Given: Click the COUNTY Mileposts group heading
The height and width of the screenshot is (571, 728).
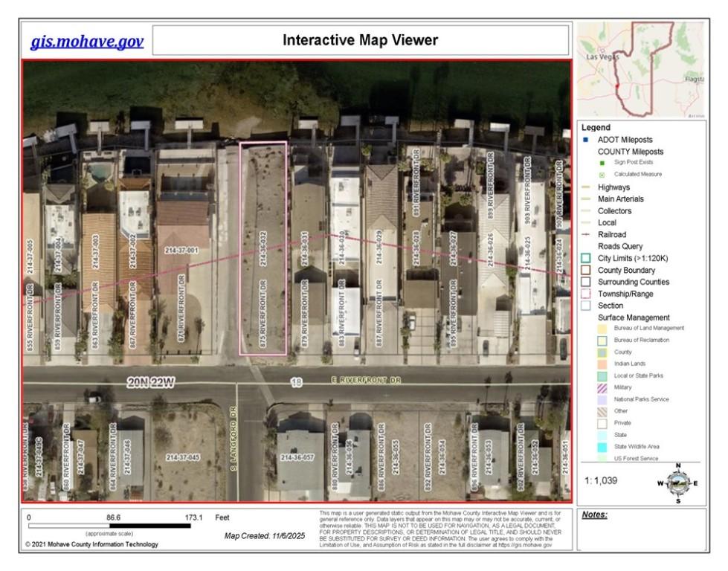Looking at the screenshot, I should (x=631, y=152).
